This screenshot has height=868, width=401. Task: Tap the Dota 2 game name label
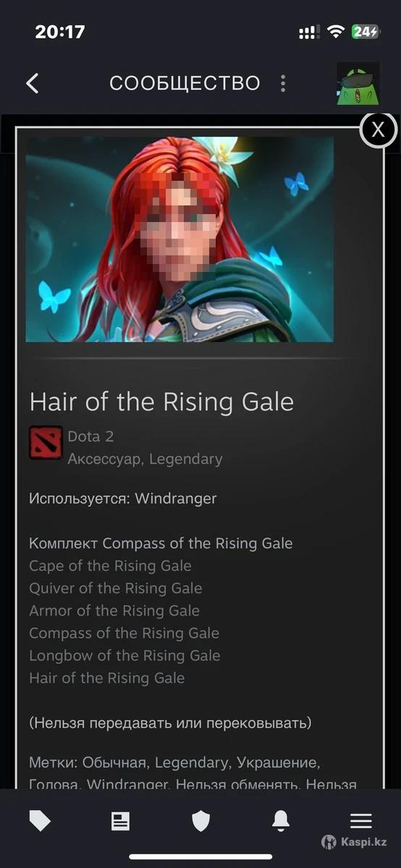click(90, 436)
